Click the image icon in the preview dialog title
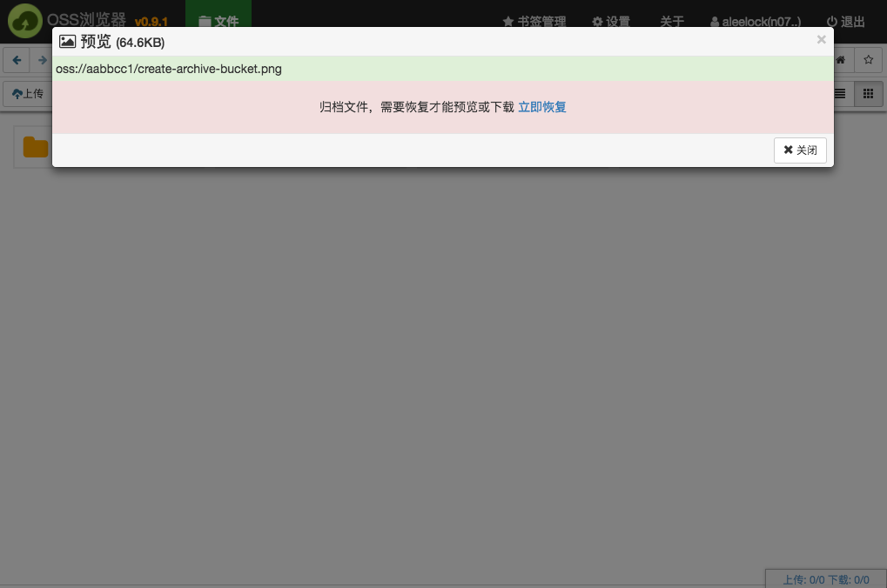This screenshot has width=887, height=588. (67, 40)
